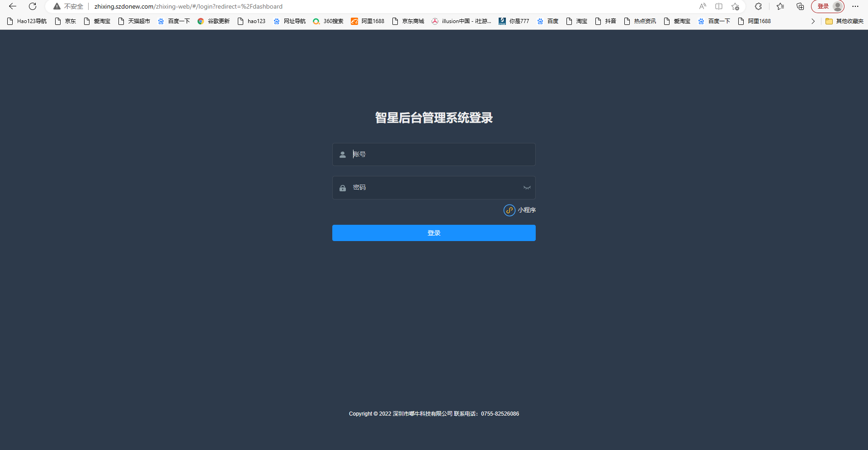The height and width of the screenshot is (450, 868).
Task: Click the 小程序 mini program icon
Action: (509, 210)
